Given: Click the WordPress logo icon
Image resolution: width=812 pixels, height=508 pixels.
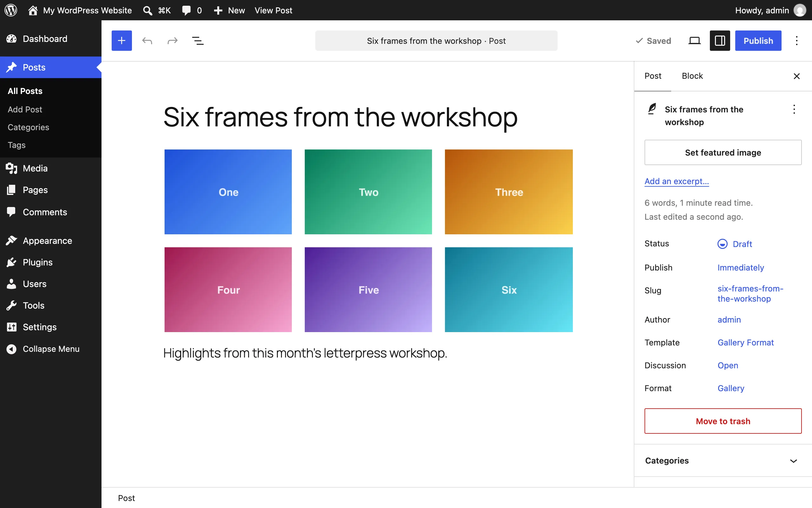Looking at the screenshot, I should point(11,10).
